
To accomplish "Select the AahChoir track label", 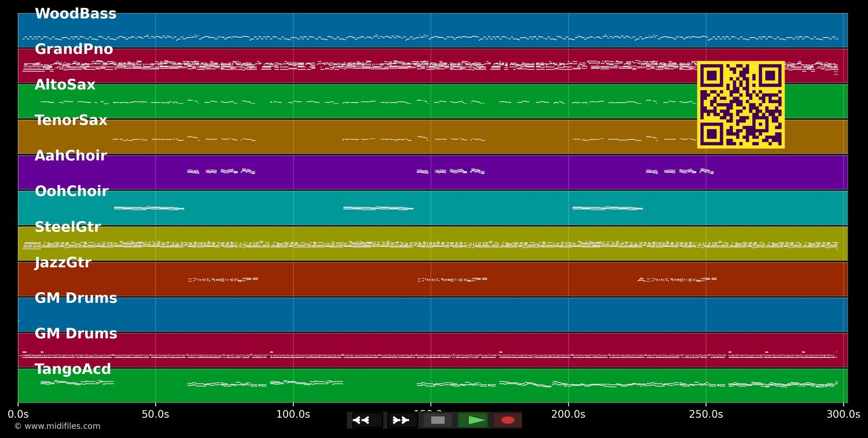I will 71,156.
